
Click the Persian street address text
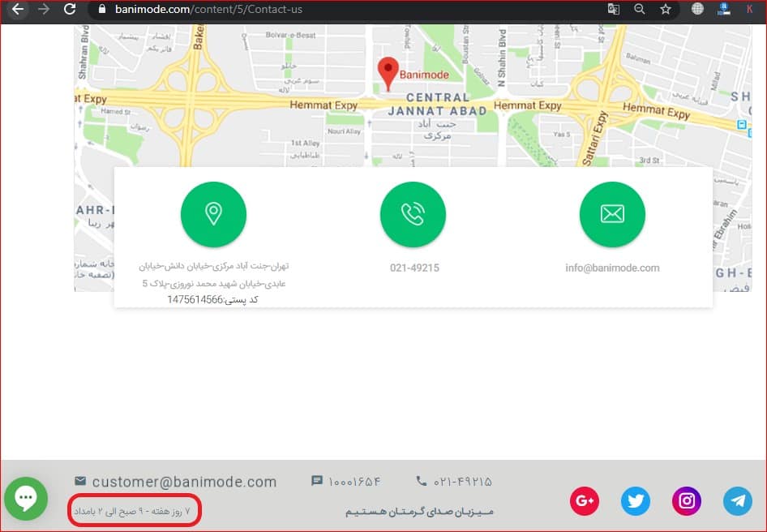[214, 275]
